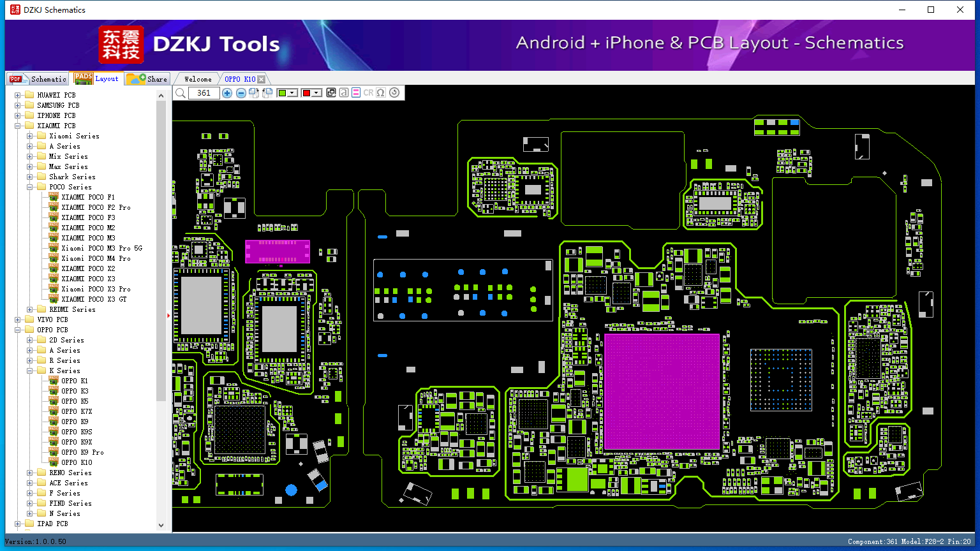Click the folder icon of Shark Series
This screenshot has height=551, width=980.
click(x=41, y=177)
